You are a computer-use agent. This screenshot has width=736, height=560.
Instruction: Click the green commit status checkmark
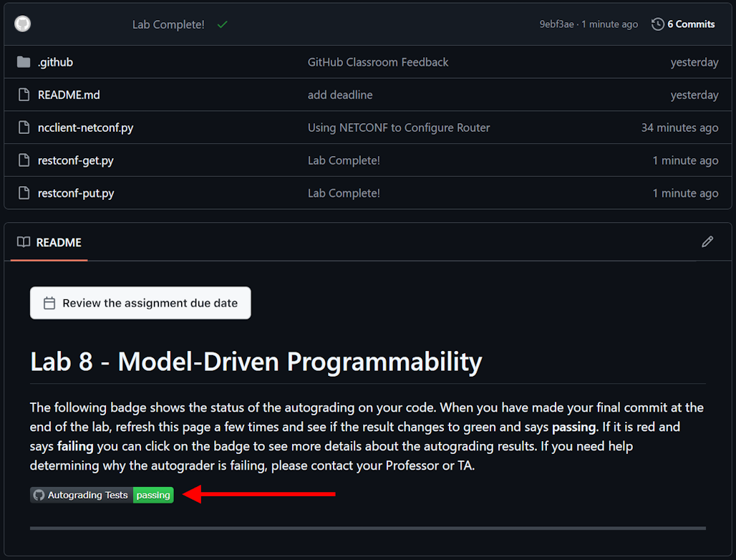click(x=223, y=24)
